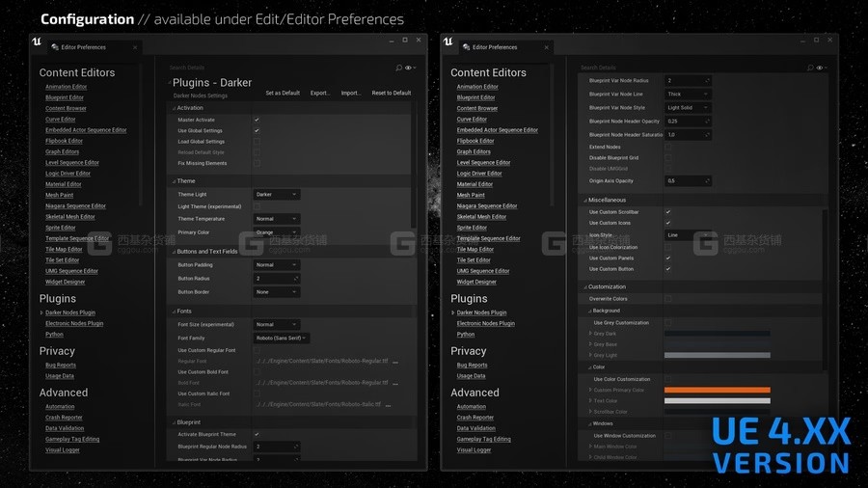868x488 pixels.
Task: Open the Theme Light dropdown
Action: point(276,195)
